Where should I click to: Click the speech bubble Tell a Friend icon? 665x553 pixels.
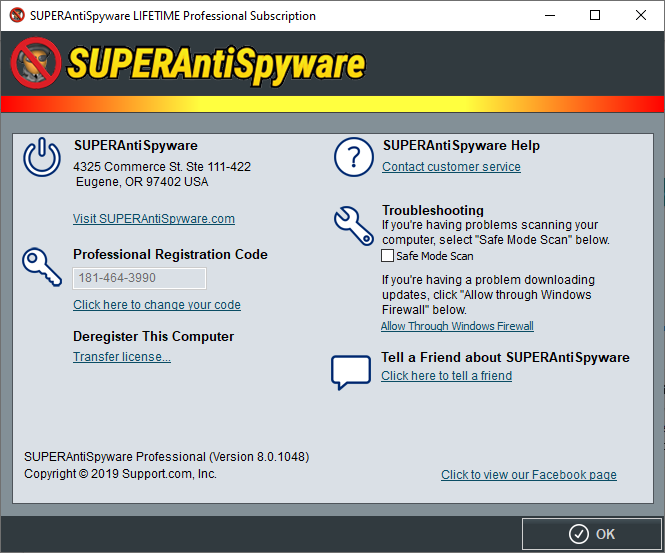[351, 372]
